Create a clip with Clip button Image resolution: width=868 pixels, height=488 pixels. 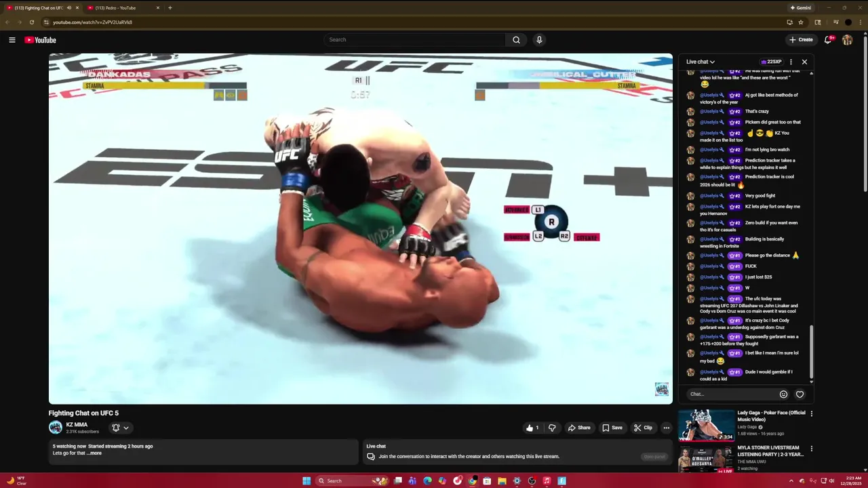643,428
